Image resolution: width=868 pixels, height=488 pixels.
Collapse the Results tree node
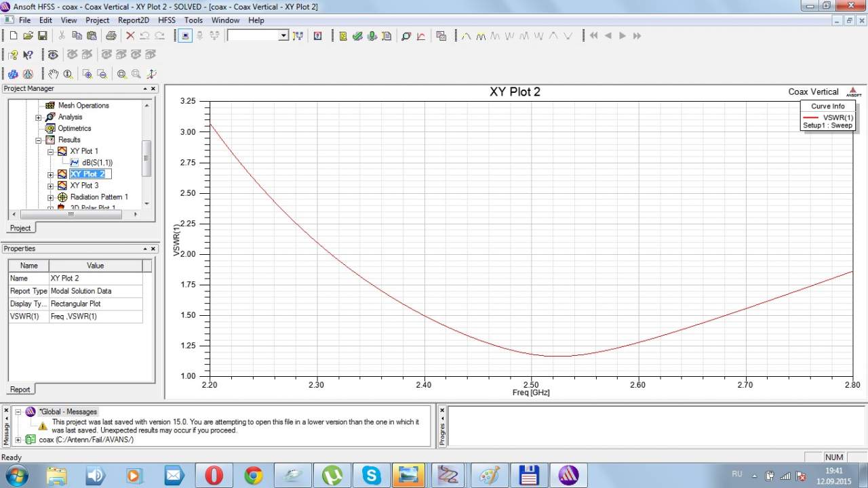[39, 140]
